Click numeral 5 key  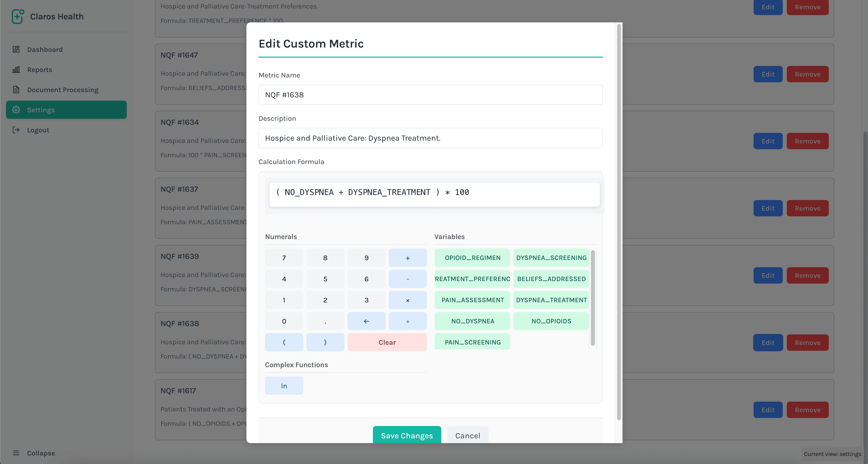325,279
